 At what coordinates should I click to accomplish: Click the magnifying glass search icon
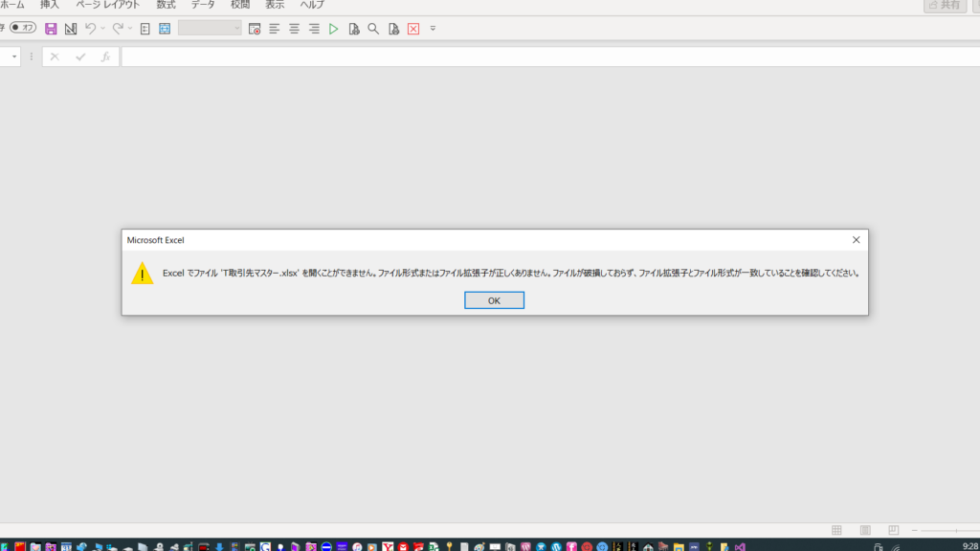click(x=373, y=29)
